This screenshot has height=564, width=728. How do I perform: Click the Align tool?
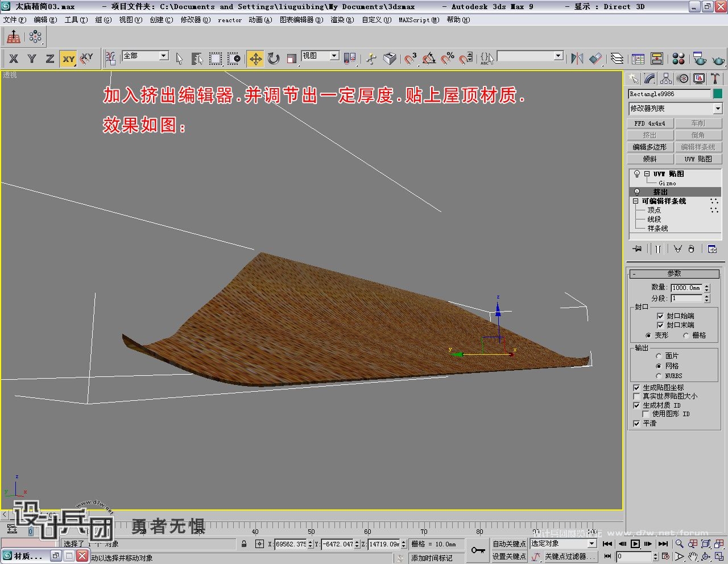coord(595,59)
